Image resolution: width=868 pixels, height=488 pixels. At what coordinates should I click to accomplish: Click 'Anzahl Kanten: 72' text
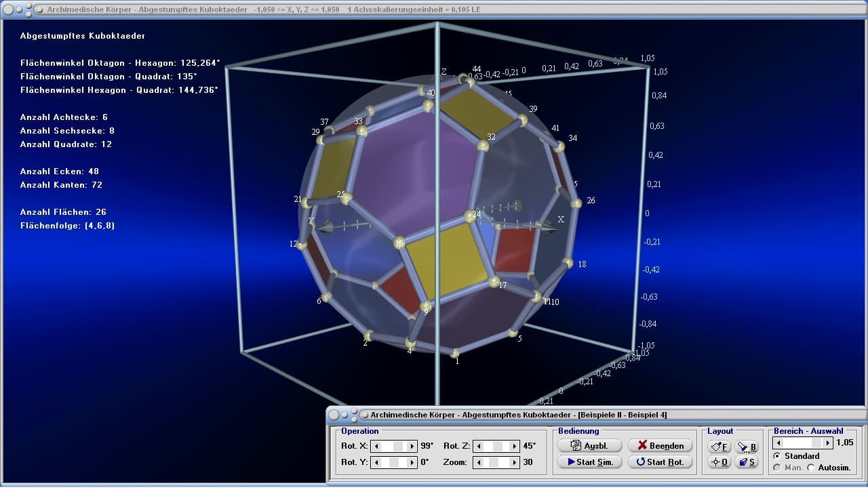tap(61, 185)
